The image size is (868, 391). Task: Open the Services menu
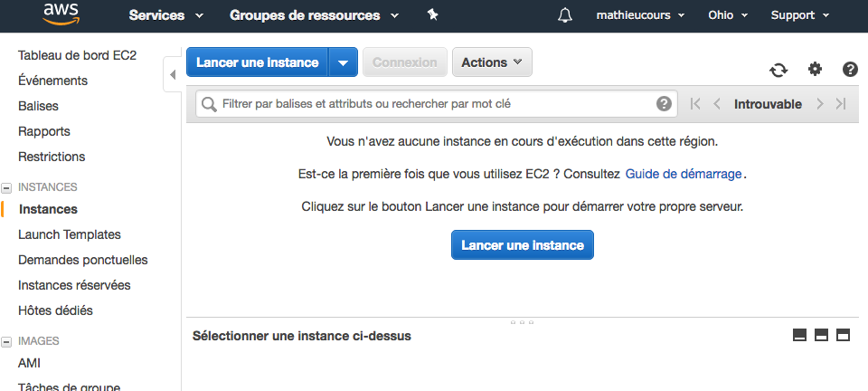pos(165,15)
